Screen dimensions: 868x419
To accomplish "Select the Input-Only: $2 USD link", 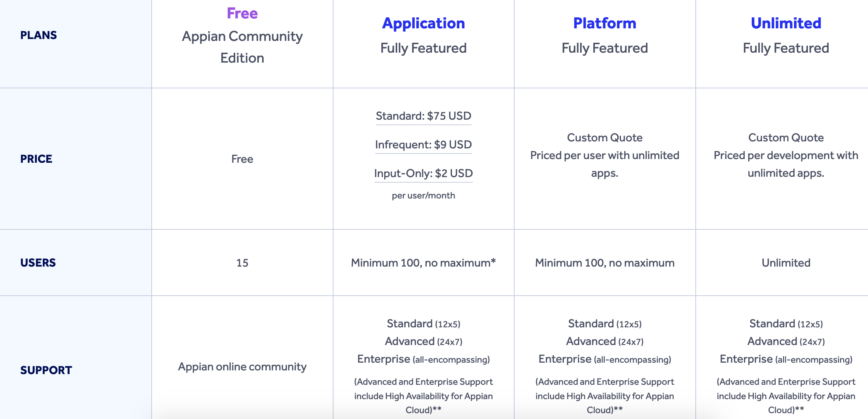I will (423, 173).
